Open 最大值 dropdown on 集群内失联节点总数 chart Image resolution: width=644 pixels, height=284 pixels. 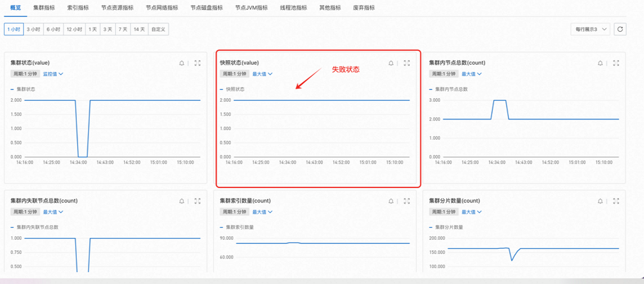(53, 212)
